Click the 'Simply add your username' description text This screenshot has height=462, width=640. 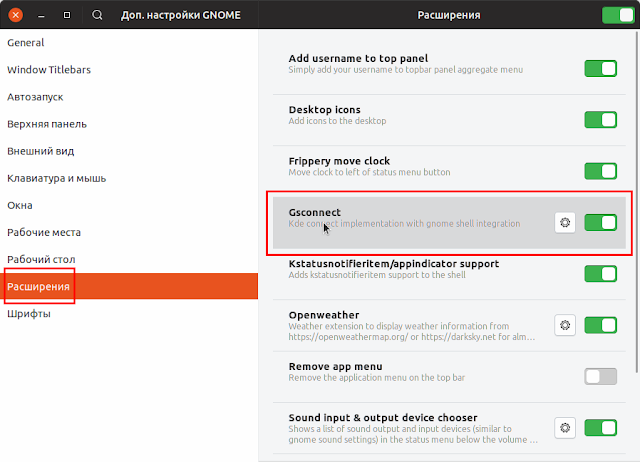coord(406,70)
